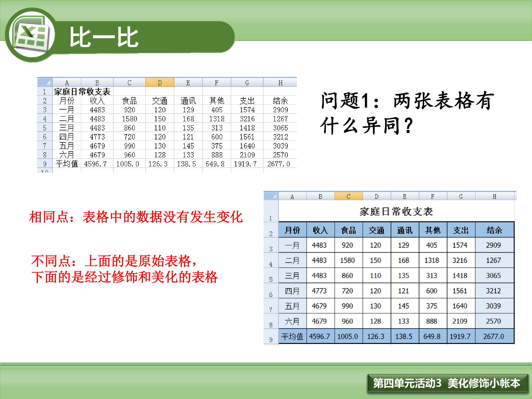This screenshot has width=532, height=399.
Task: Select highlighted column D header in top table
Action: 160,83
